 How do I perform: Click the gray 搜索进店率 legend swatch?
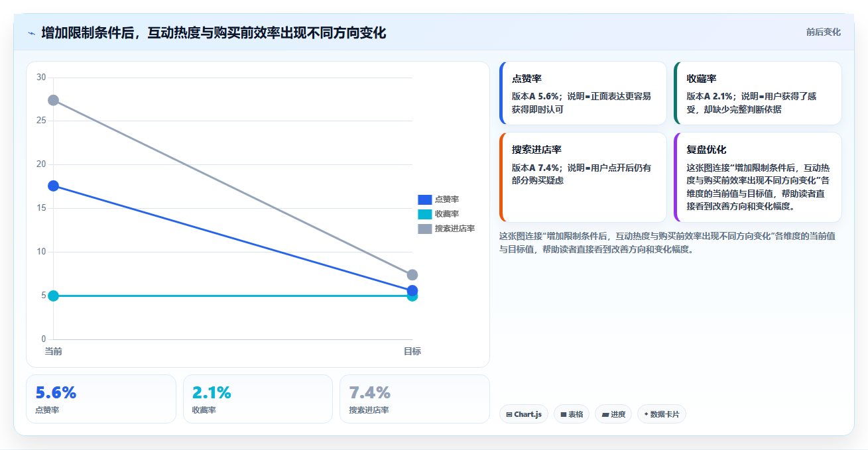click(x=424, y=229)
